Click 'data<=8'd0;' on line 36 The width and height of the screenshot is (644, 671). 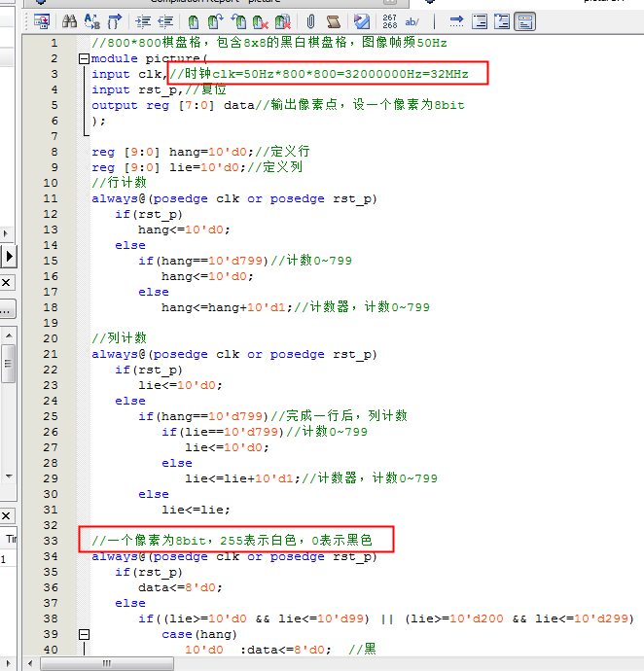pyautogui.click(x=181, y=587)
